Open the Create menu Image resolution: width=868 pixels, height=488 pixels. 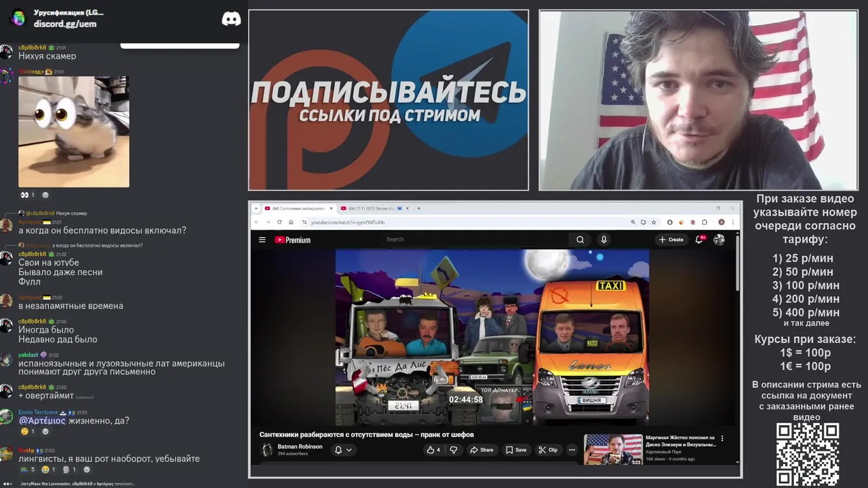671,239
